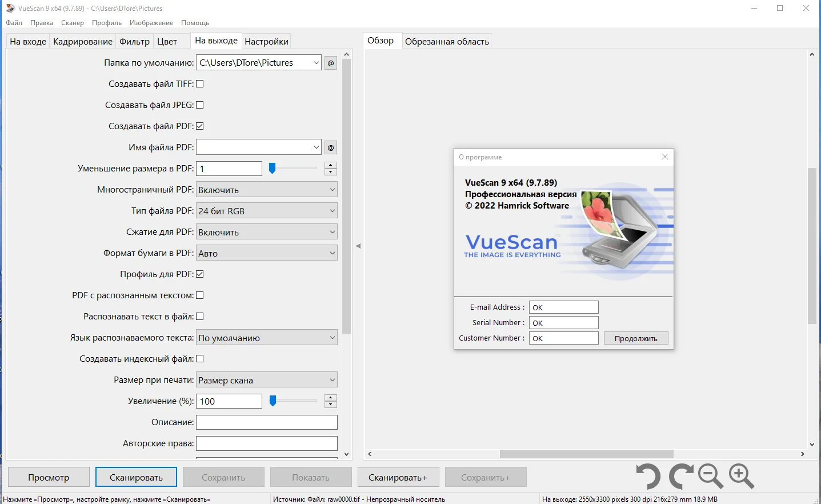Viewport: 821px width, 504px height.
Task: Enable create index file checkbox
Action: coord(200,359)
